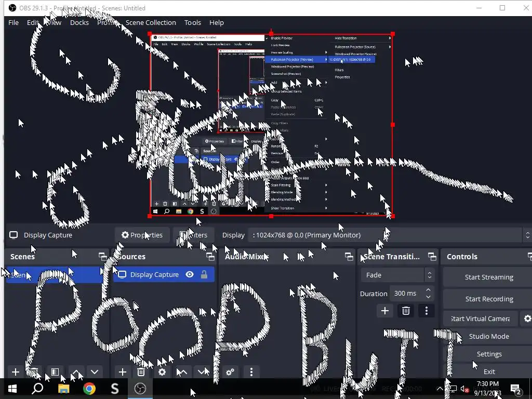Toggle Studio Mode
The height and width of the screenshot is (399, 532).
[x=488, y=336]
